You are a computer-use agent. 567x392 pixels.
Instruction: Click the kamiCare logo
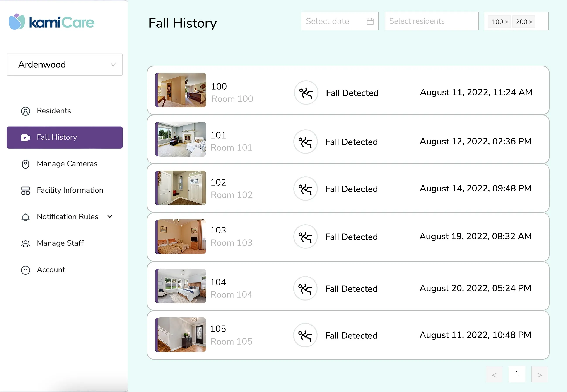coord(51,22)
